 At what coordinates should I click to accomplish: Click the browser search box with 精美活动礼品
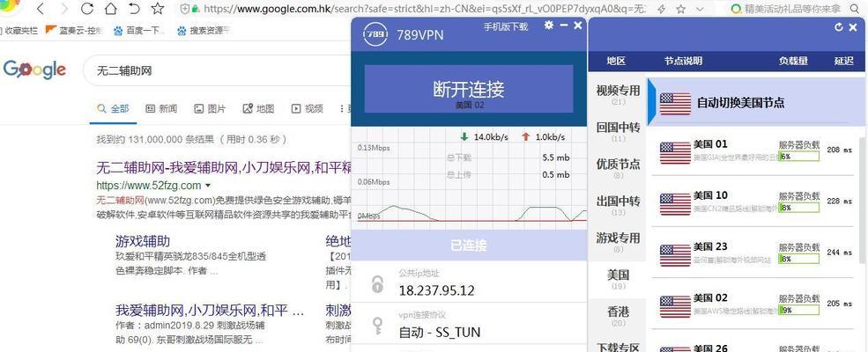click(x=786, y=9)
